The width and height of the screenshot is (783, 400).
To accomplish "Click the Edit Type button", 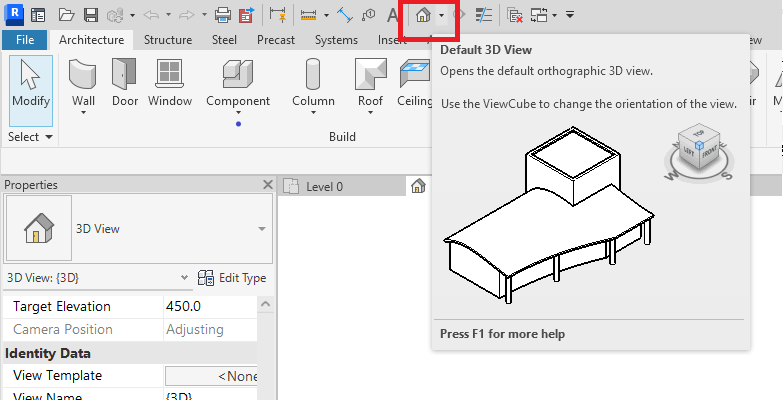I will tap(232, 278).
